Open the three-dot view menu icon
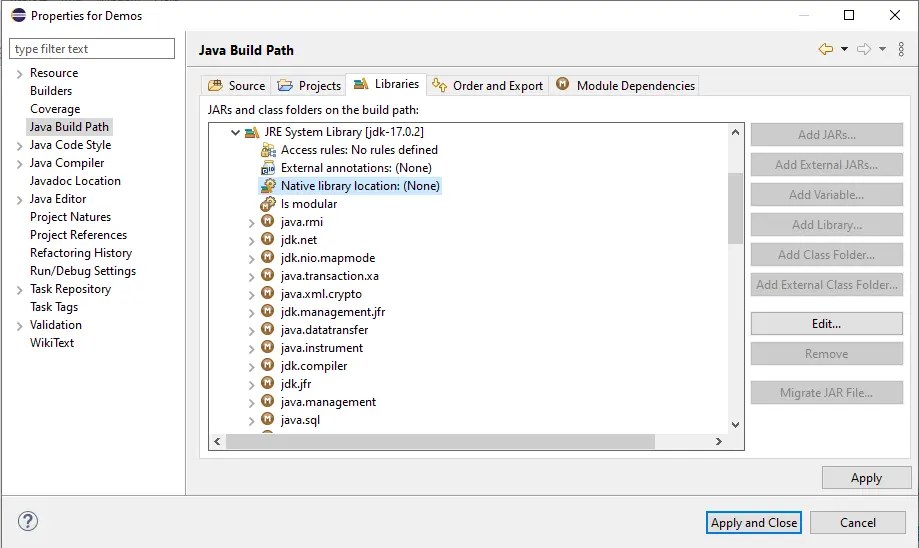Screen dimensions: 919x548 (x=901, y=49)
